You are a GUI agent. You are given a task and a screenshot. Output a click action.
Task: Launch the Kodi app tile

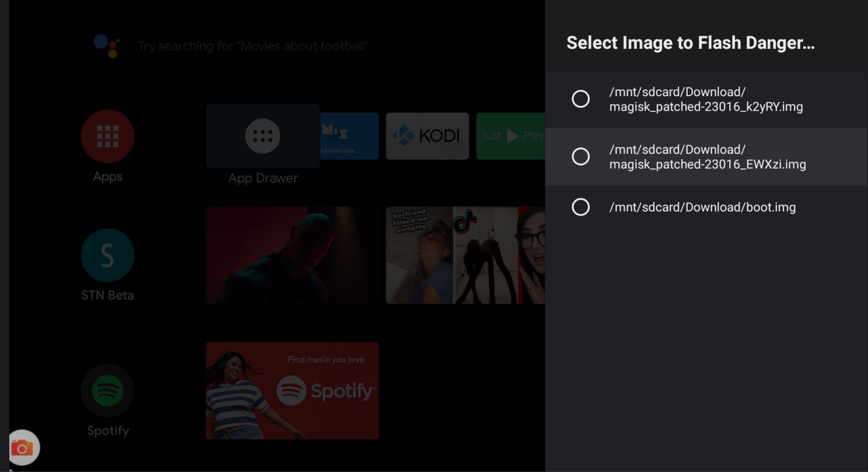coord(427,136)
